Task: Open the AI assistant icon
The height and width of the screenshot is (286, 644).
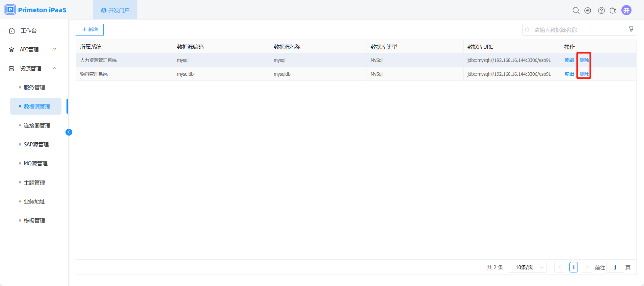Action: 588,10
